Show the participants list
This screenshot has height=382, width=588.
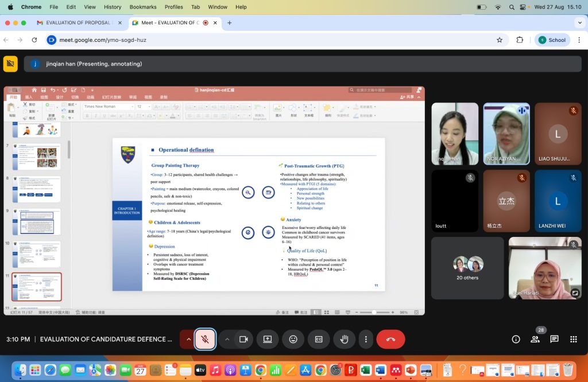tap(535, 339)
